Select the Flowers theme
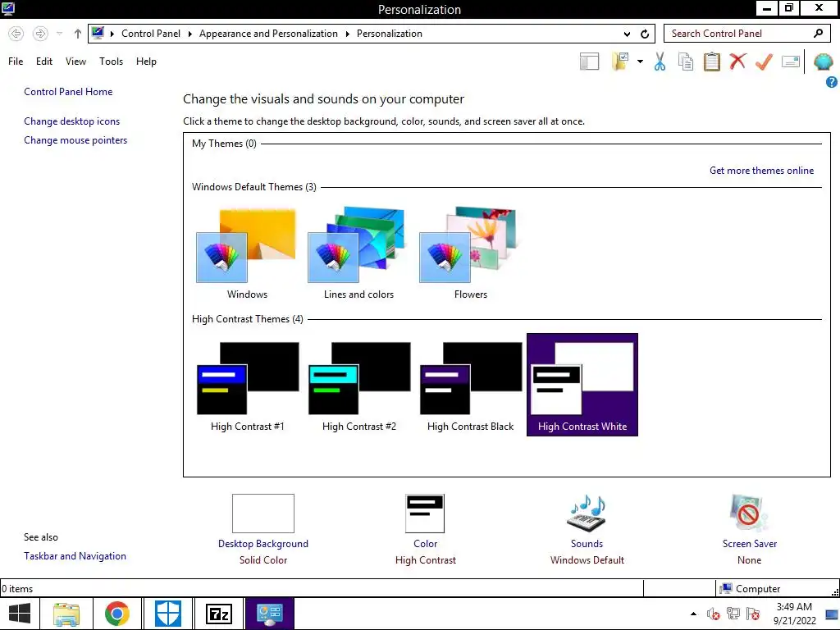The height and width of the screenshot is (630, 840). [x=470, y=254]
